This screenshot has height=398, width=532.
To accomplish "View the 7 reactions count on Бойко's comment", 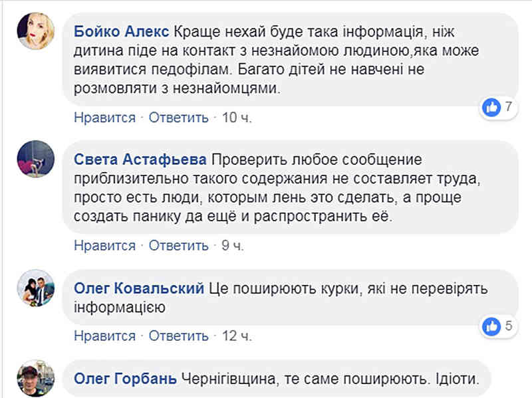I will pos(508,107).
